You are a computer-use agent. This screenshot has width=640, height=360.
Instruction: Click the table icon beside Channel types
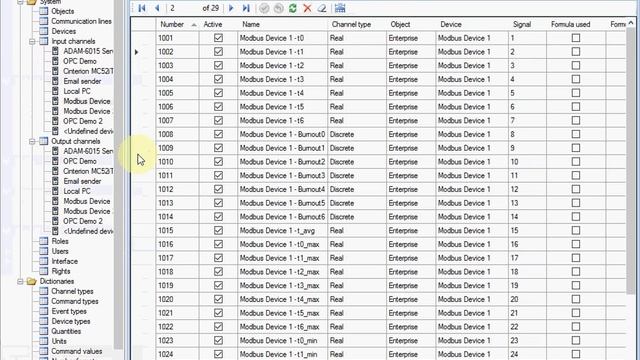pos(44,291)
